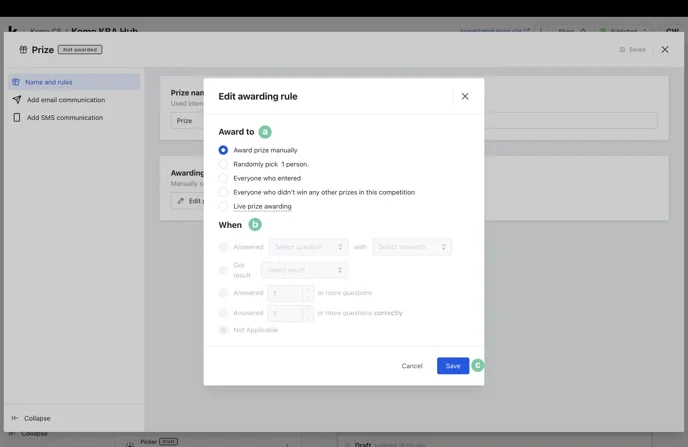Screen dimensions: 688x447
Task: Open the Name and rules section
Action: pos(74,82)
